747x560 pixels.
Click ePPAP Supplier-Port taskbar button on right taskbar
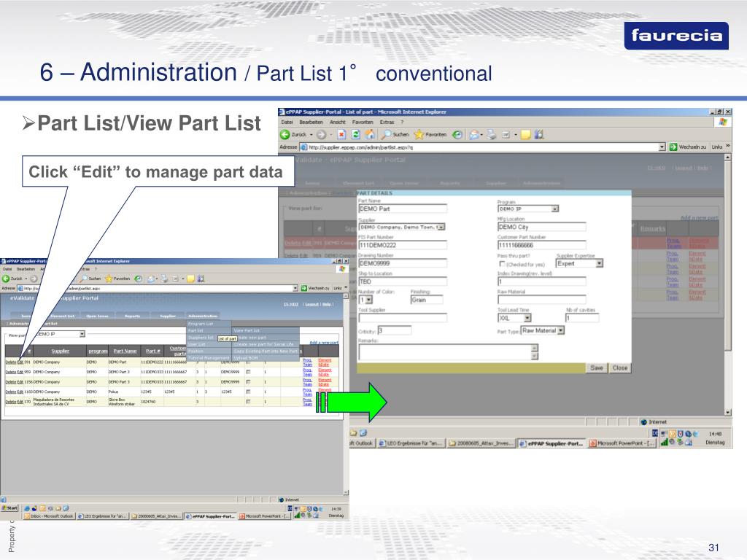pyautogui.click(x=551, y=443)
